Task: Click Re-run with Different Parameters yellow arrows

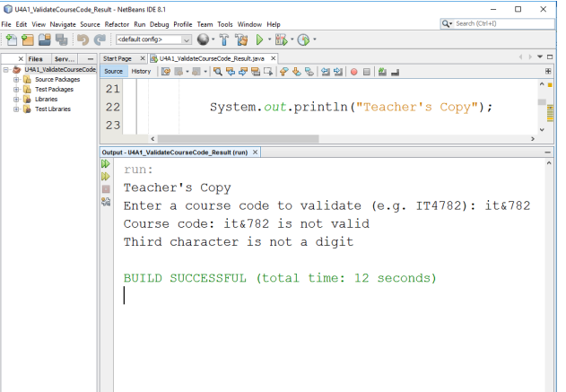Action: coord(106,176)
